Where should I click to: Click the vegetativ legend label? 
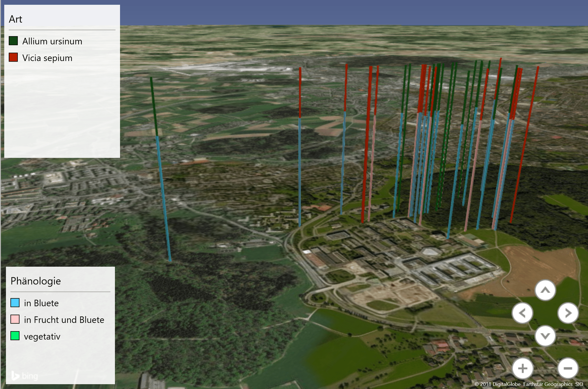[42, 336]
